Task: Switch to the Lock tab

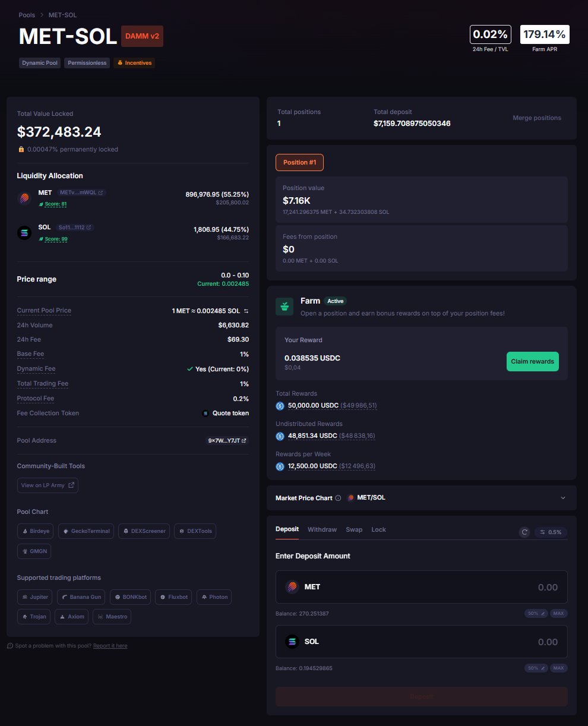Action: pyautogui.click(x=378, y=529)
